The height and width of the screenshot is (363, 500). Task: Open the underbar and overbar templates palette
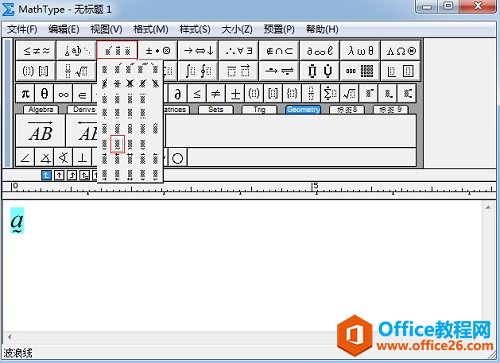point(239,71)
